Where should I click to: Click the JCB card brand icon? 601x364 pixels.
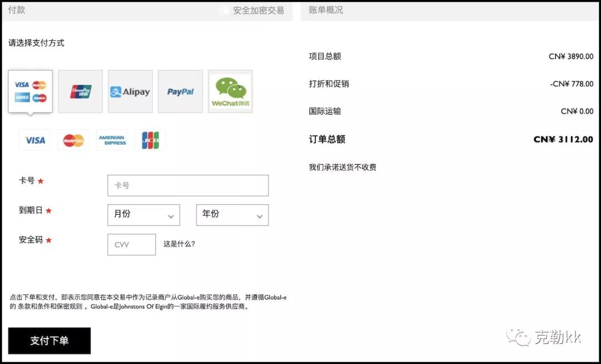click(151, 140)
